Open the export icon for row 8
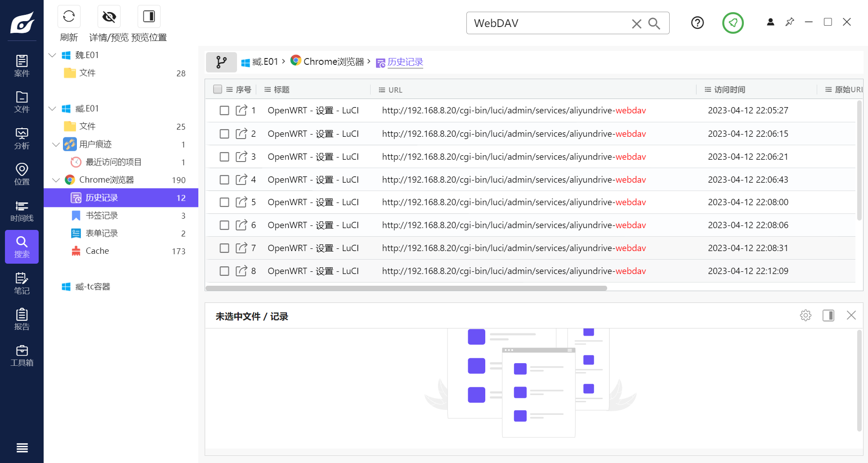Viewport: 868px width, 463px height. (242, 271)
